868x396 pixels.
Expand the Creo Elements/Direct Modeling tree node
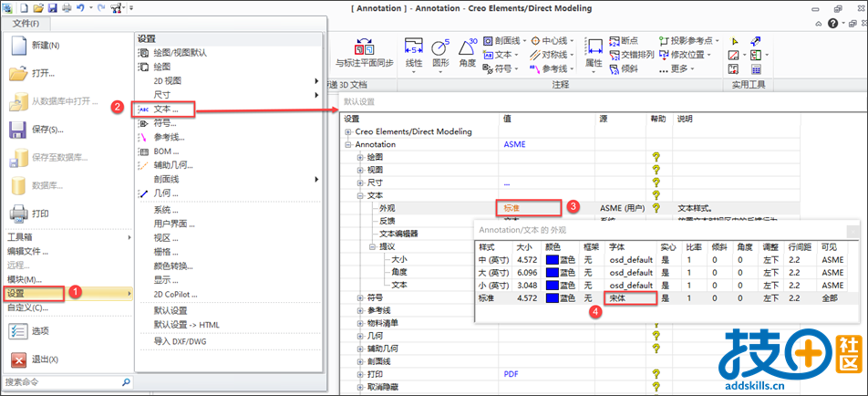(x=348, y=131)
